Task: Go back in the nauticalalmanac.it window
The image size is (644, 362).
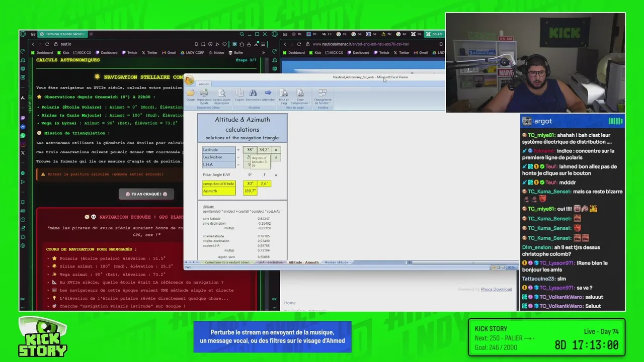Action: pyautogui.click(x=285, y=44)
